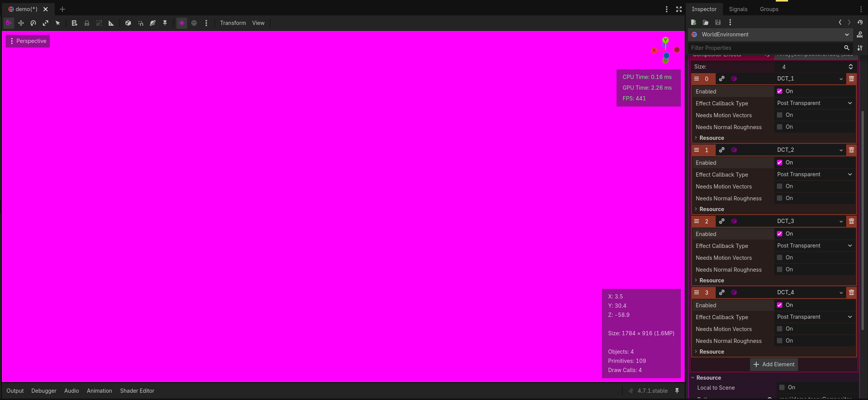Image resolution: width=868 pixels, height=400 pixels.
Task: Open the new scene tab plus button
Action: tap(62, 9)
